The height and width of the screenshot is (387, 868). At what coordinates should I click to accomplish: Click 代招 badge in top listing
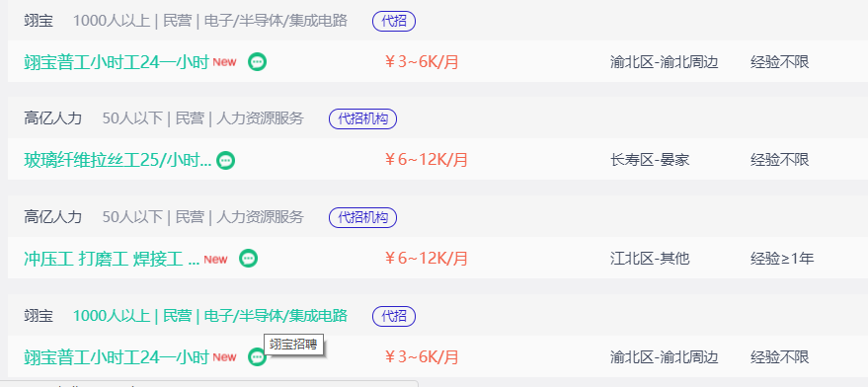(x=394, y=21)
